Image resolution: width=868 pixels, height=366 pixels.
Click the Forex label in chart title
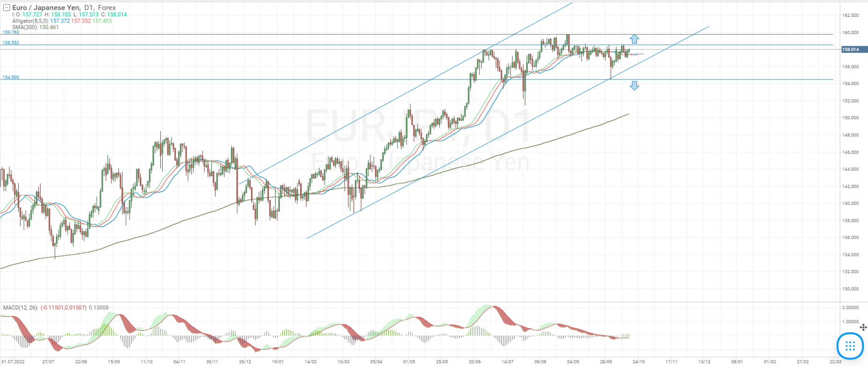coord(107,7)
